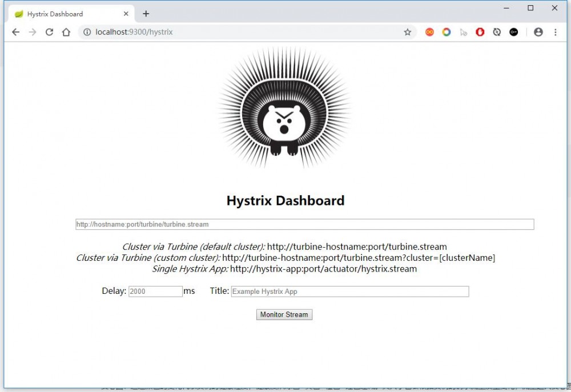Click the Monitor Stream button
This screenshot has height=392, width=571.
pyautogui.click(x=284, y=314)
